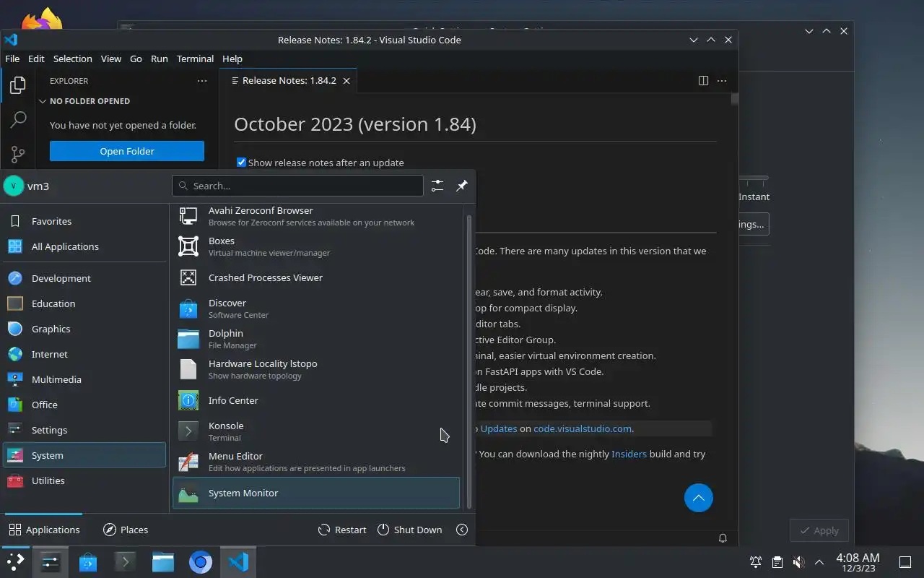
Task: Open the code.visualstudio.com link
Action: pos(583,428)
